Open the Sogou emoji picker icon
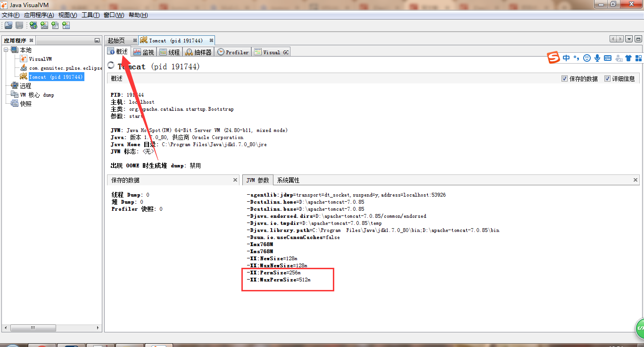This screenshot has height=347, width=644. [x=587, y=57]
